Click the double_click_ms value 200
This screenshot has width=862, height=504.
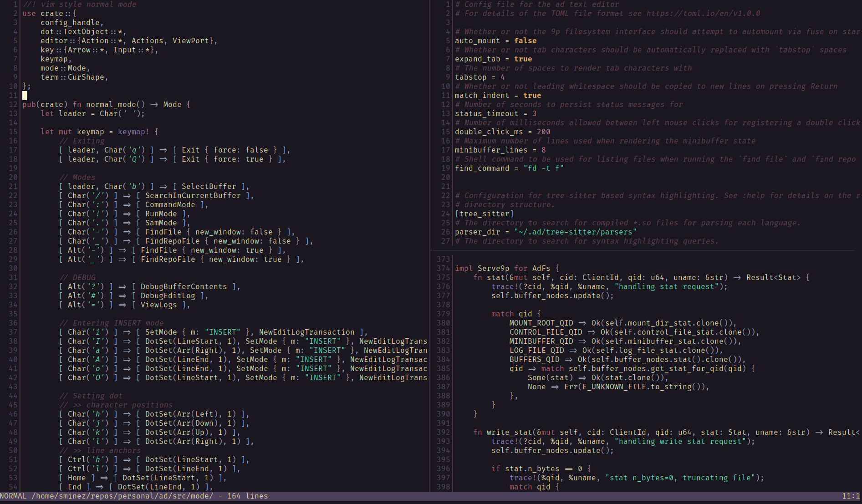point(543,132)
